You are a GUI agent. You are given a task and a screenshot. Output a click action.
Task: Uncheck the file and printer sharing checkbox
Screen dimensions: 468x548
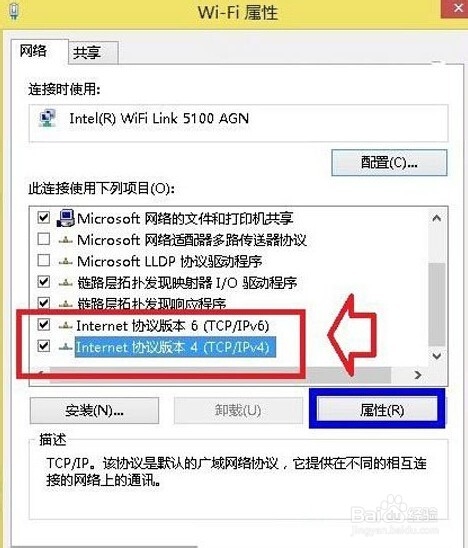[44, 217]
